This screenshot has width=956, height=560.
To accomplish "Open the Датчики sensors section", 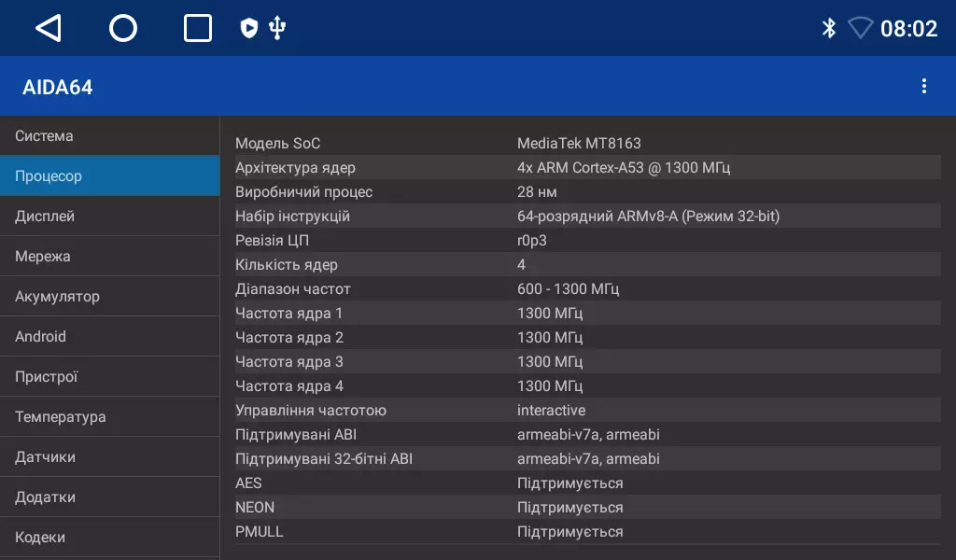I will tap(109, 457).
